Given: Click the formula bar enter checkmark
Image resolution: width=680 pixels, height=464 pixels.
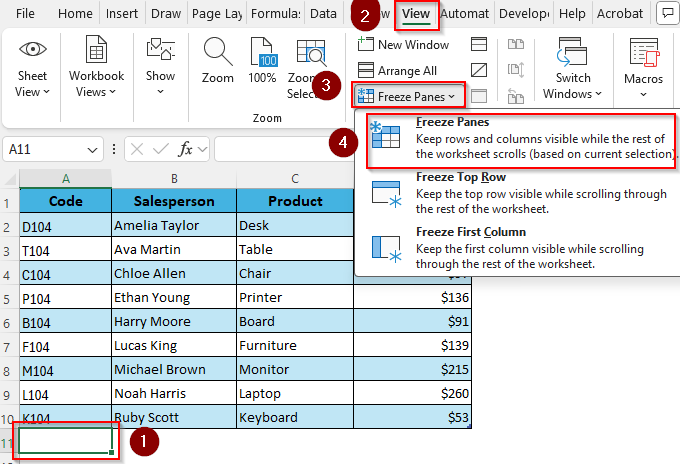Looking at the screenshot, I should (x=161, y=150).
